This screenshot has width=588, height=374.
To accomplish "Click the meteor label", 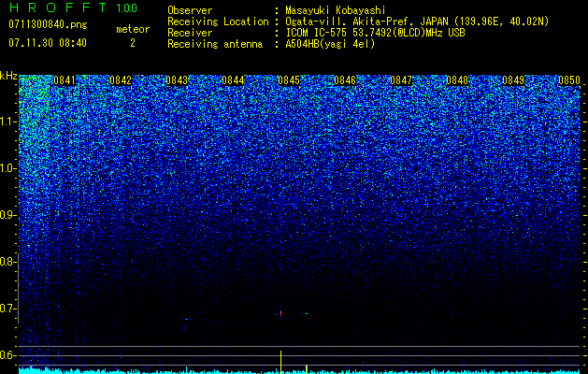I will (x=133, y=29).
